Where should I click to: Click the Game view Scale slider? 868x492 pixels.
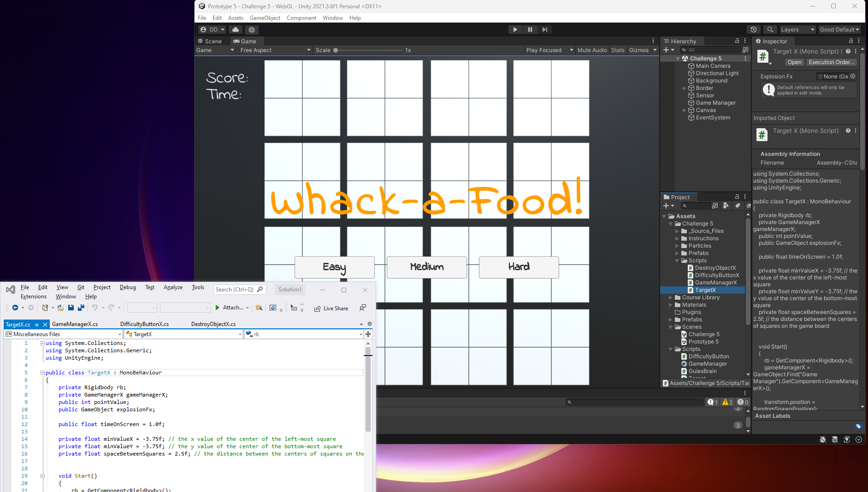coord(369,50)
